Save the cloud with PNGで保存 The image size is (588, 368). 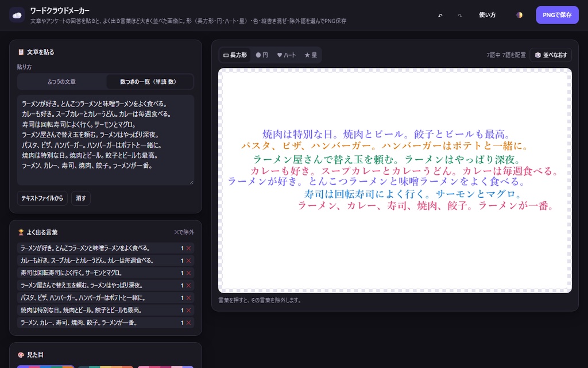(557, 15)
